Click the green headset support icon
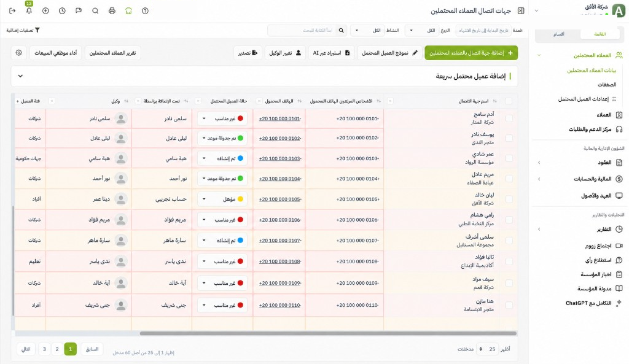Screen dimensions: 629x364 128,11
